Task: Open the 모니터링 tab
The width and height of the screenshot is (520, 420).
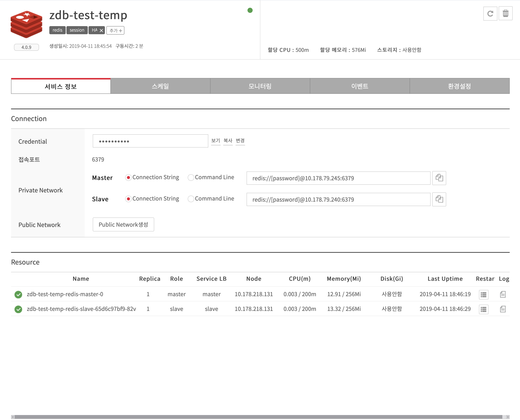Action: [x=260, y=86]
